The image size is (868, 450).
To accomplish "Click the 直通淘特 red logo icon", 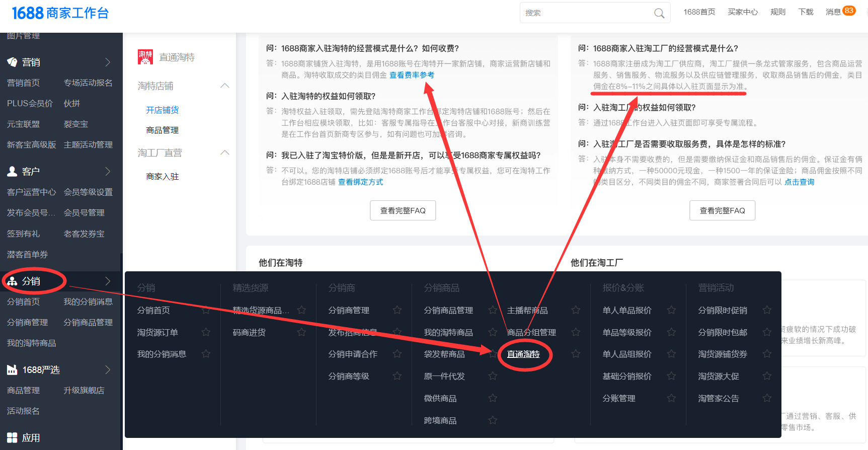I will (x=145, y=57).
